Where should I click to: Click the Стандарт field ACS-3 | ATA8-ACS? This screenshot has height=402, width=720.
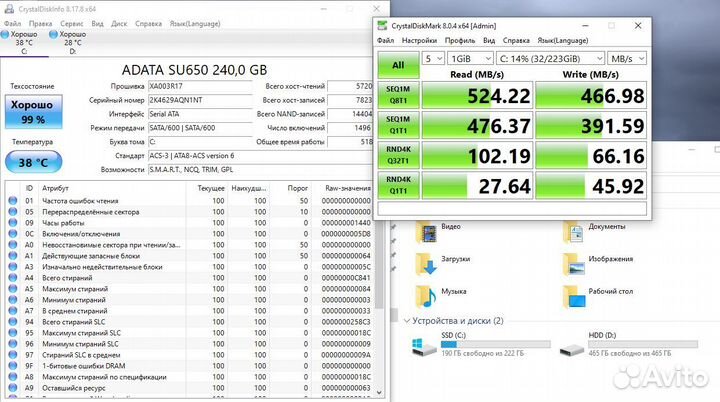(260, 156)
